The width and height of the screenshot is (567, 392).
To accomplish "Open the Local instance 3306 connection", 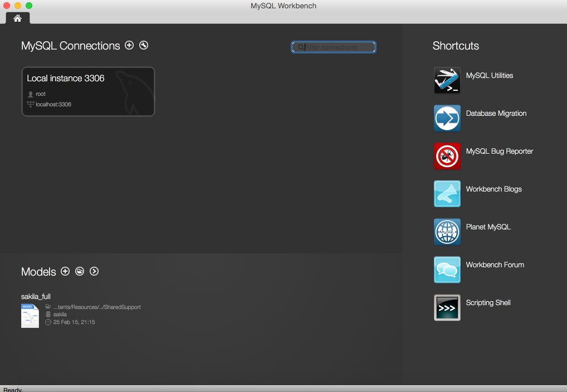I will [88, 91].
